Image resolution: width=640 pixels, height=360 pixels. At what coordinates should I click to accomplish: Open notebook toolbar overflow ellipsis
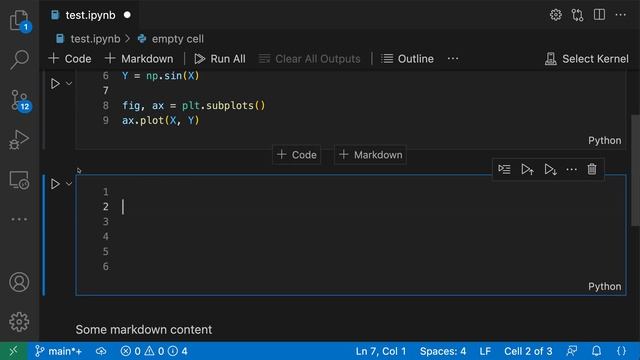click(453, 59)
